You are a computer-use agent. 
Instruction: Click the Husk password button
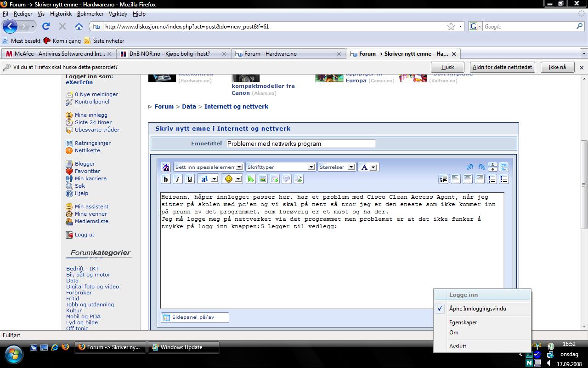[447, 67]
